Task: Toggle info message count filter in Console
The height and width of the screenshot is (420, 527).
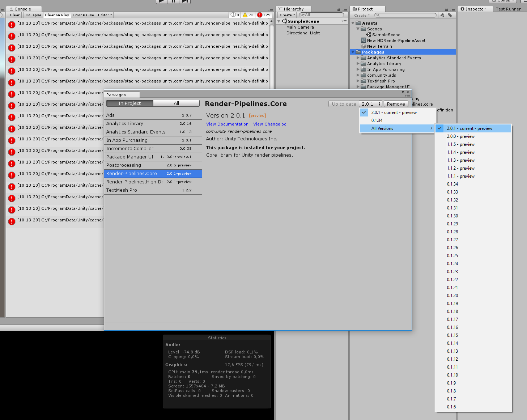Action: pyautogui.click(x=235, y=15)
